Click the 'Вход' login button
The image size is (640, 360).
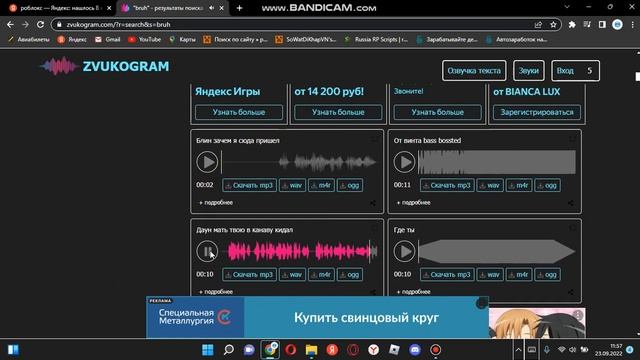[575, 71]
